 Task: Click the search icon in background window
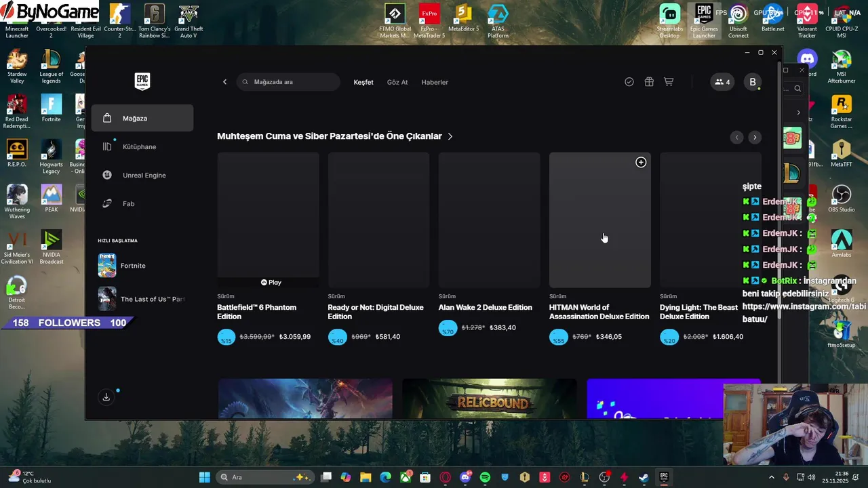[797, 88]
